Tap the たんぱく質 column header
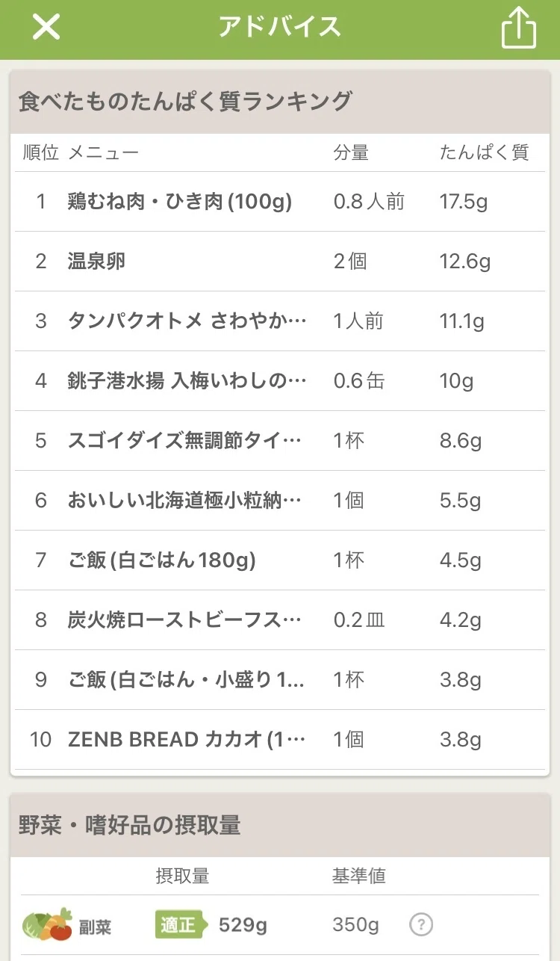 coord(484,152)
